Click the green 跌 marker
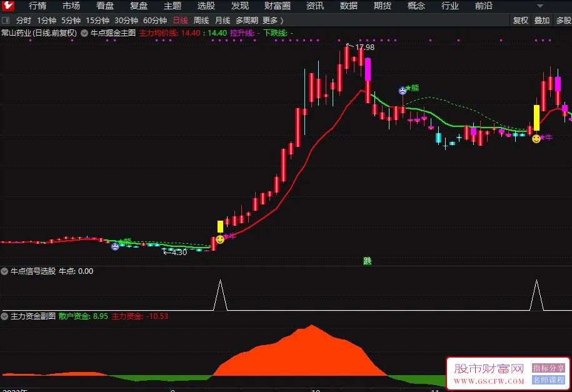The image size is (572, 392). coord(368,261)
